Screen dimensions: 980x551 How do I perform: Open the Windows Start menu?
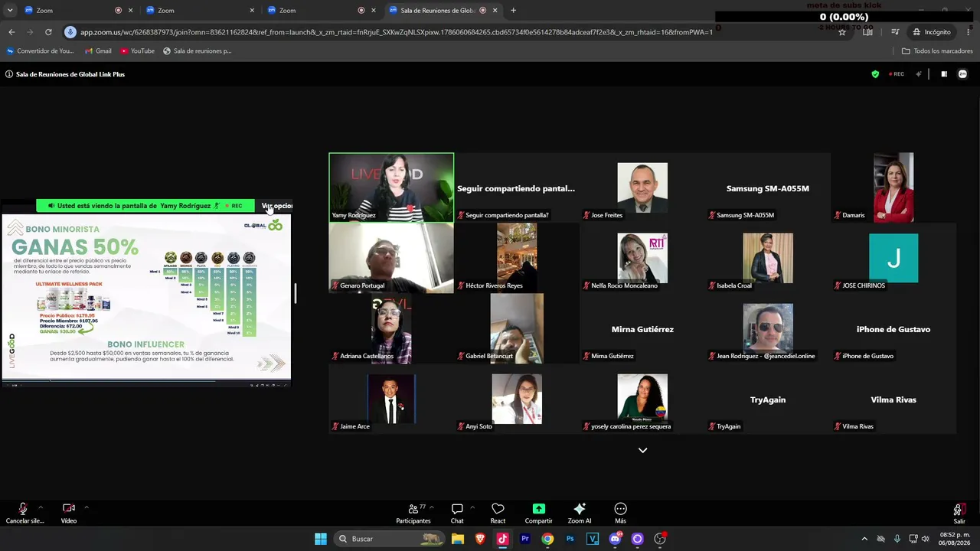coord(321,539)
